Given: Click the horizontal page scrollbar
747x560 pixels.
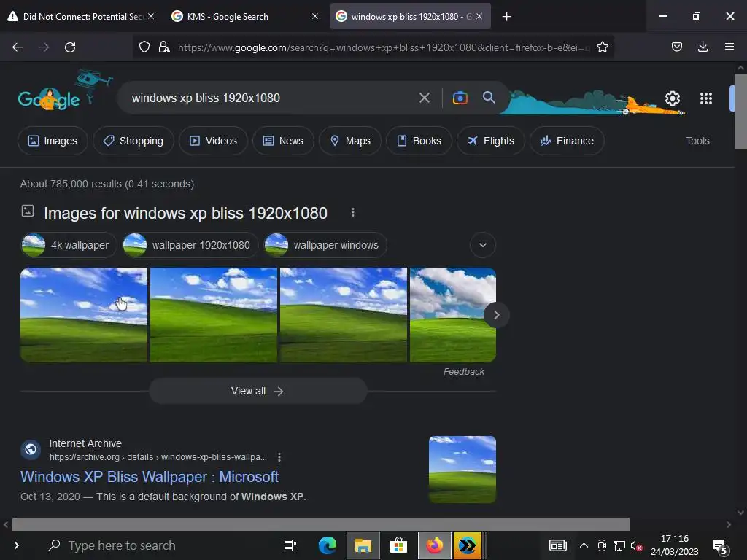Looking at the screenshot, I should (321, 524).
